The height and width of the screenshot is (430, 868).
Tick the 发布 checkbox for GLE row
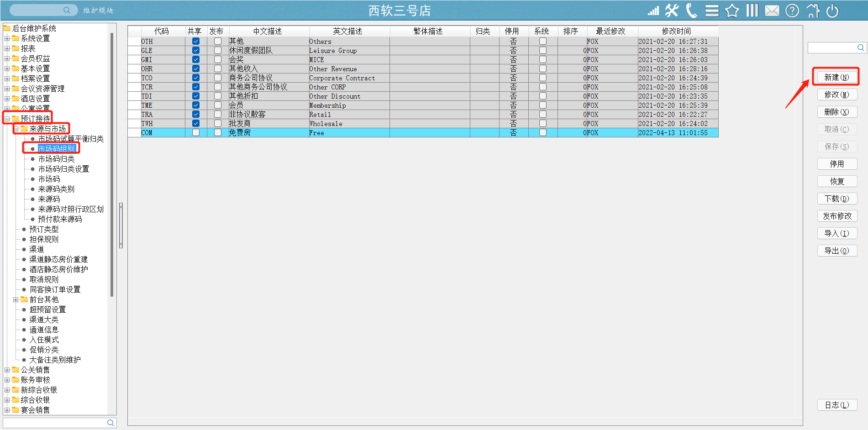(218, 51)
